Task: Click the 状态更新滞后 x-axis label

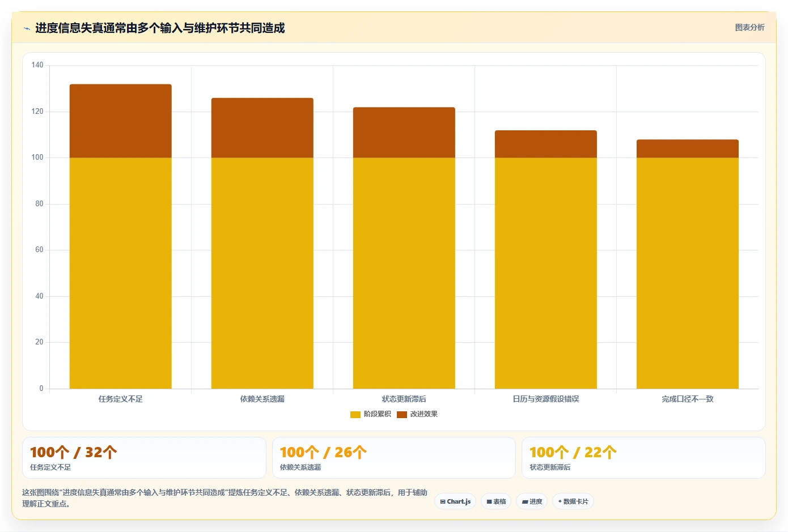Action: click(404, 399)
